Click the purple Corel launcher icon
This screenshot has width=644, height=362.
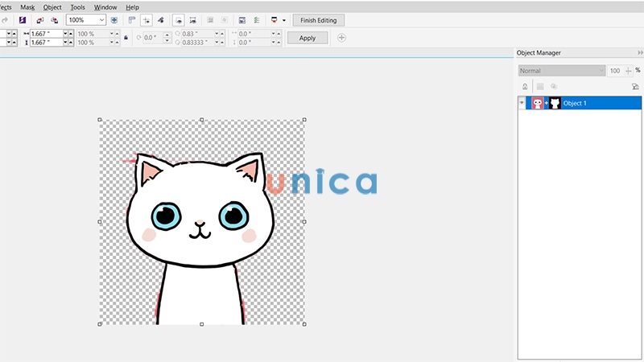click(23, 20)
